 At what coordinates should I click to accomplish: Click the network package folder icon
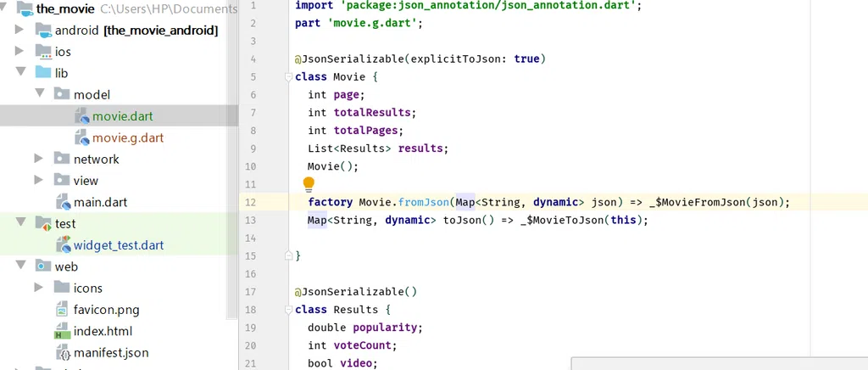point(62,159)
